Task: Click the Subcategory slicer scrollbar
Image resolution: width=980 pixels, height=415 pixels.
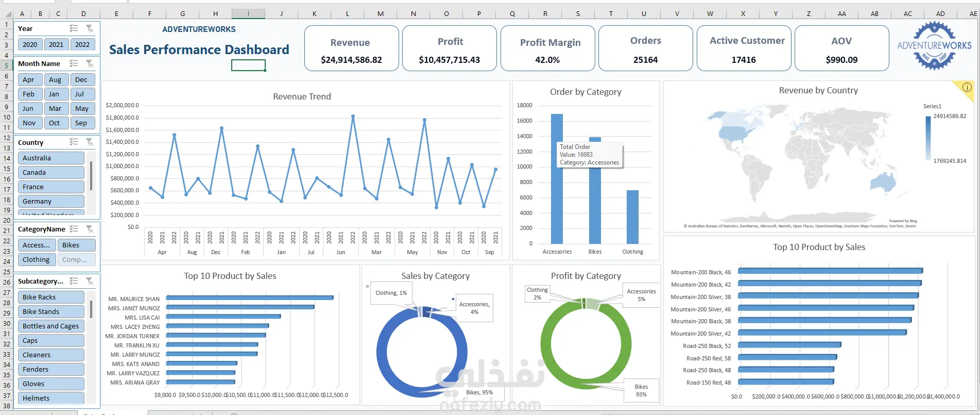Action: tap(91, 309)
